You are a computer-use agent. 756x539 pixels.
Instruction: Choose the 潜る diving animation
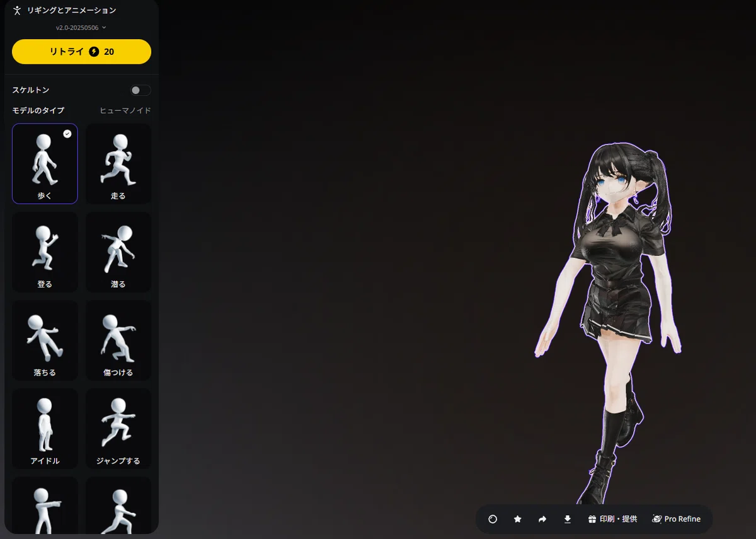tap(118, 252)
